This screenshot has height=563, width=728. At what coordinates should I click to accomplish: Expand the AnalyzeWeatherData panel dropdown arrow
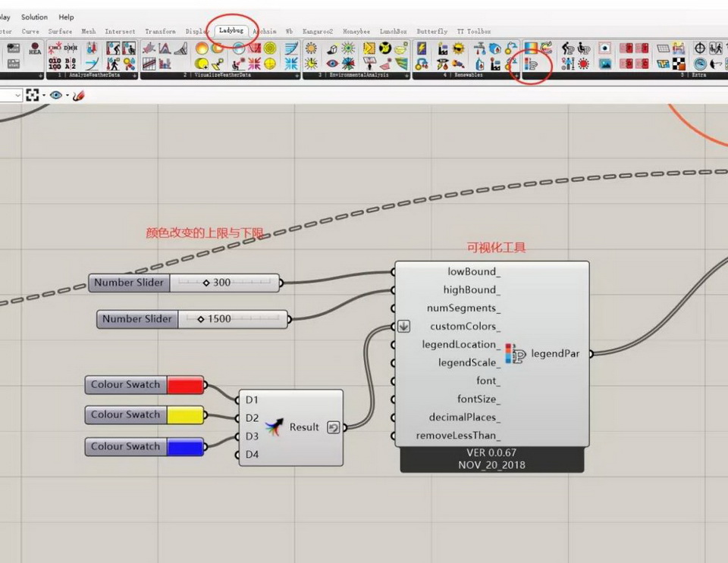tap(136, 76)
